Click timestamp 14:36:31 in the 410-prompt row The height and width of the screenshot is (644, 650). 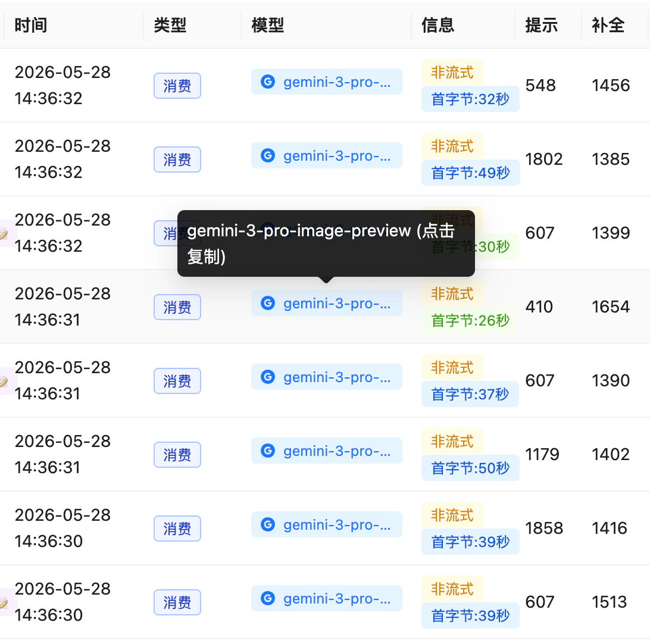(48, 320)
